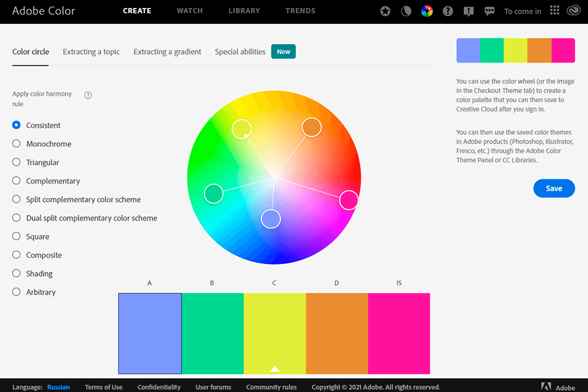Select the green swatch B
Screen dimensions: 588x392
click(x=213, y=333)
